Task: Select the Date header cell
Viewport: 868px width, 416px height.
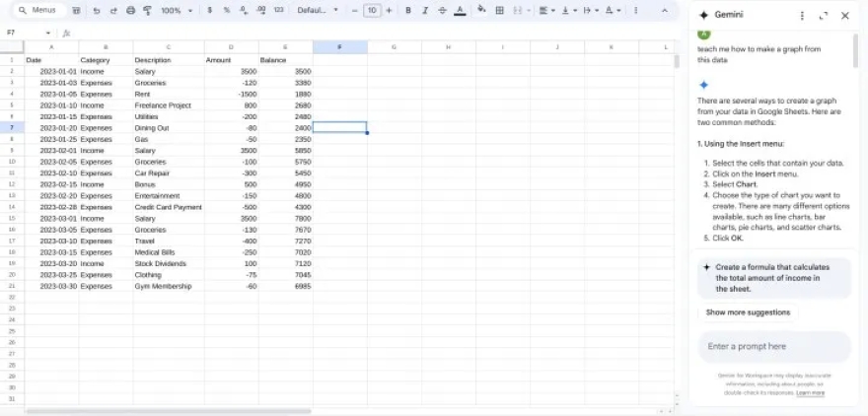Action: pyautogui.click(x=51, y=60)
